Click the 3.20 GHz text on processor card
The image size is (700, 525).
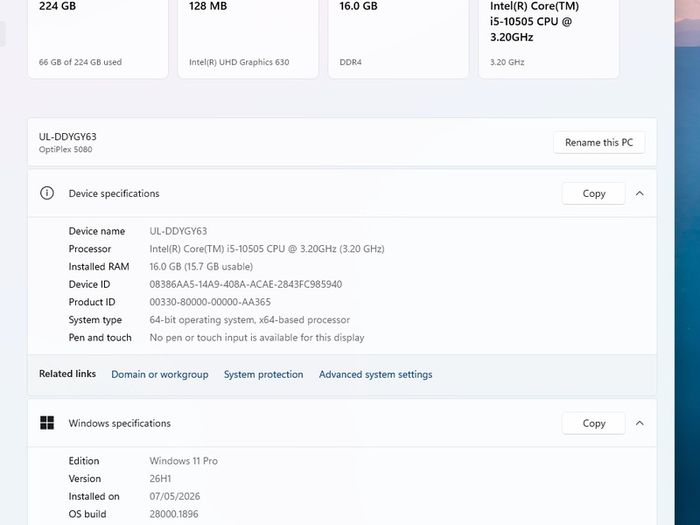pyautogui.click(x=507, y=62)
